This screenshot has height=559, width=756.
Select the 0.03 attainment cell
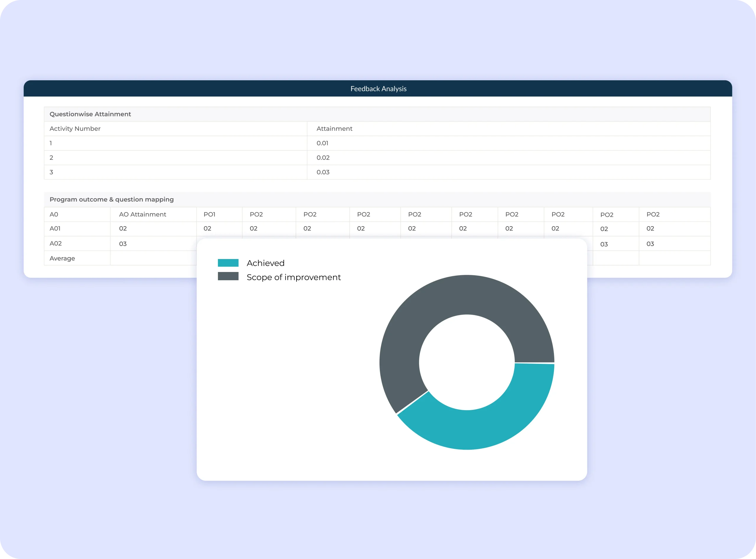click(x=323, y=172)
